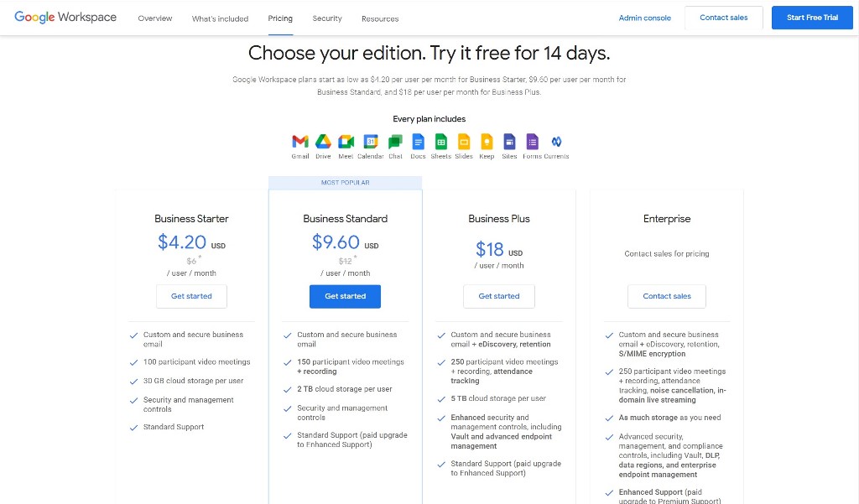Select the Google Keep icon
Screen dimensions: 859x504
(x=487, y=141)
